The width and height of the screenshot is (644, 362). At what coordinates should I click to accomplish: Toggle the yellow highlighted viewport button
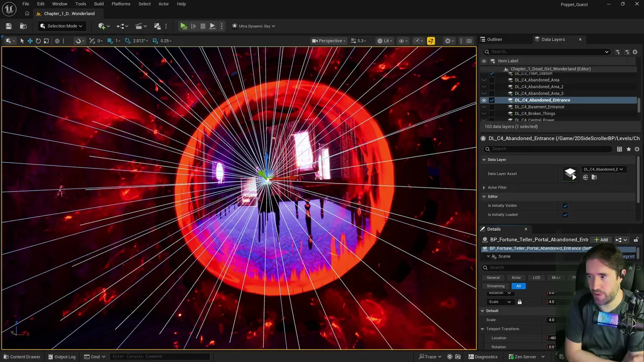431,41
